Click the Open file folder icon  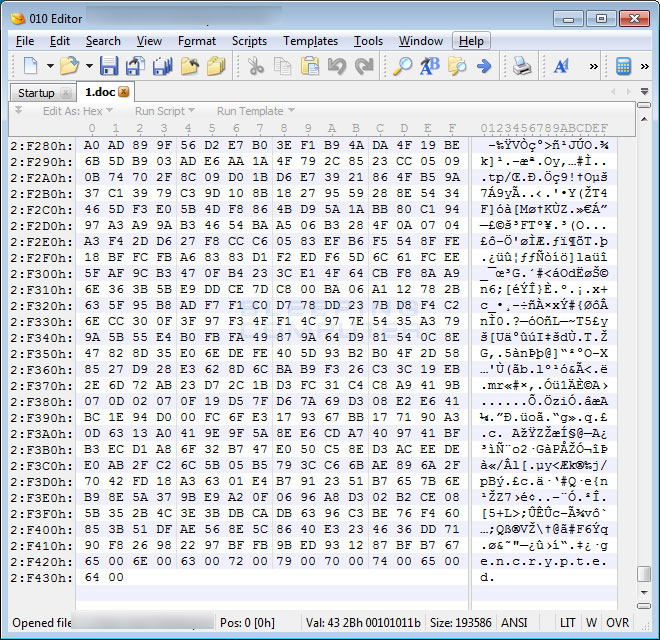(69, 66)
